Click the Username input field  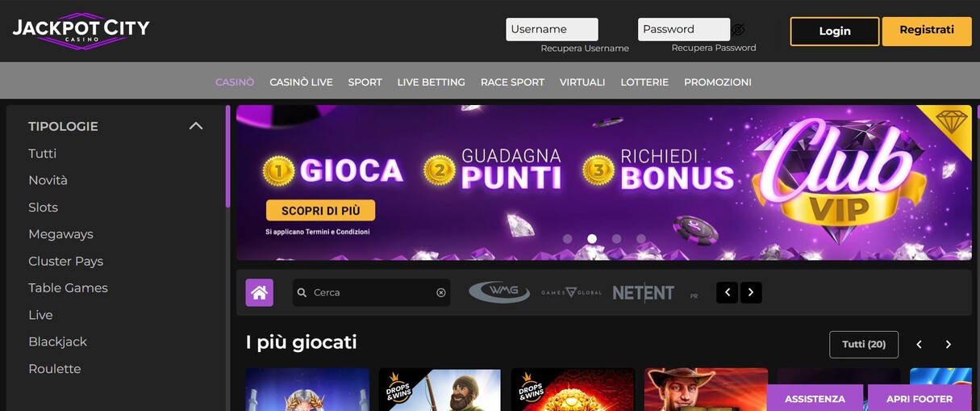(552, 29)
